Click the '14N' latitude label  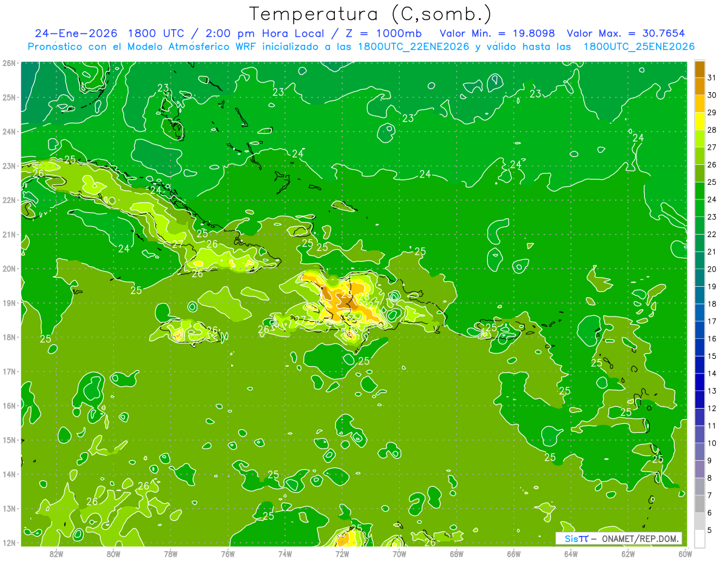(8, 474)
